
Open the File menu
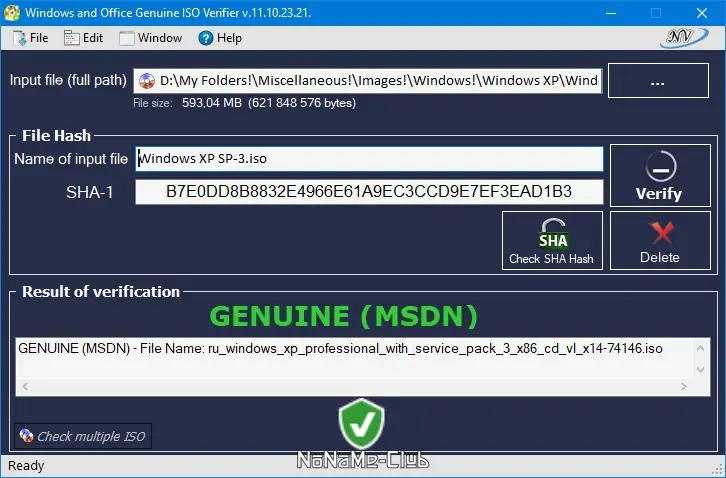(x=30, y=38)
